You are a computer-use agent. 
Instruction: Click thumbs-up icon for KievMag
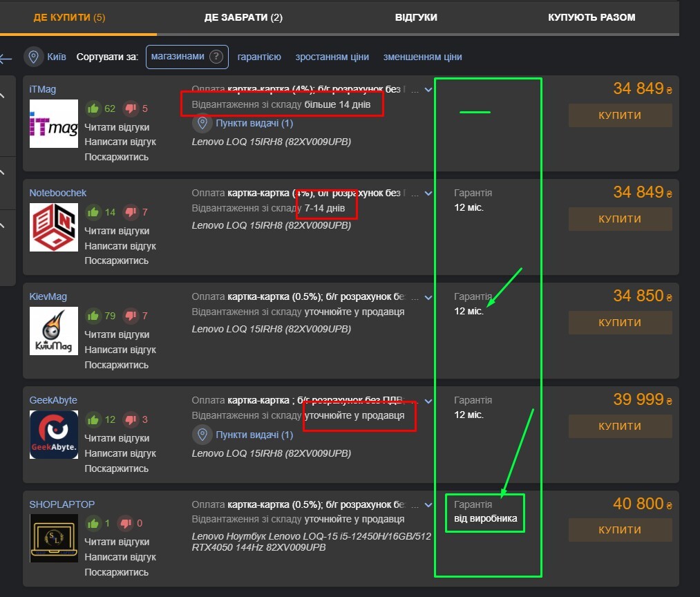(x=93, y=316)
